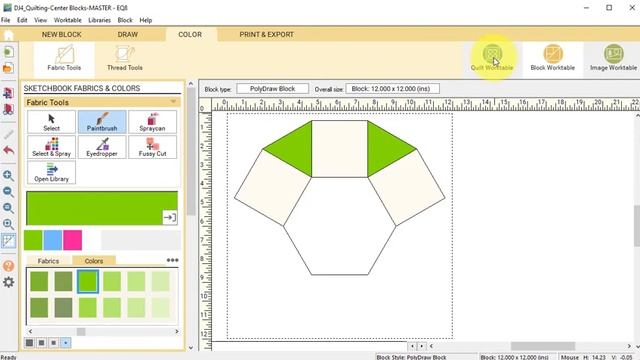This screenshot has height=360, width=640.
Task: Open the three-dots palette options menu
Action: (172, 260)
